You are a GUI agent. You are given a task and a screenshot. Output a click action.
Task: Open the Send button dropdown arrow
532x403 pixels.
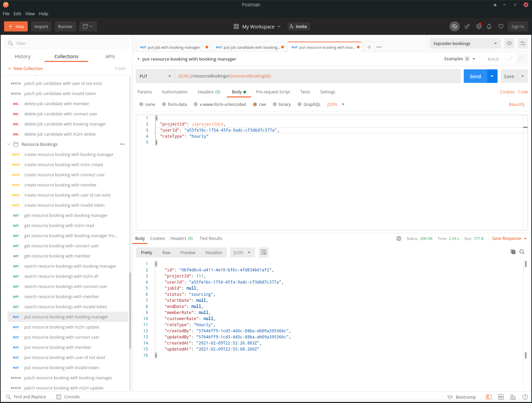point(492,76)
